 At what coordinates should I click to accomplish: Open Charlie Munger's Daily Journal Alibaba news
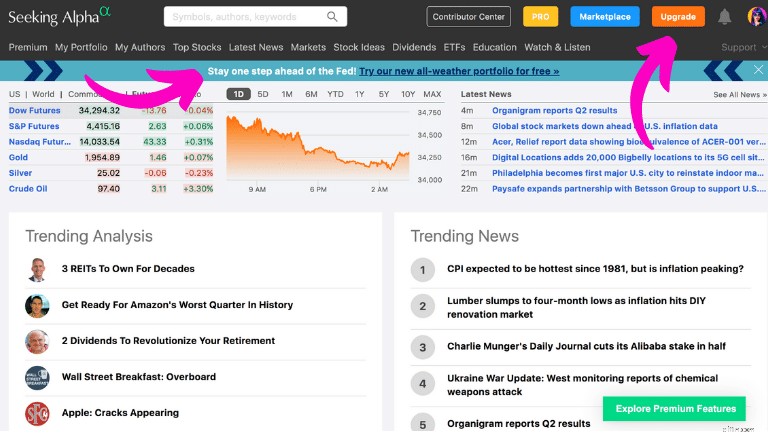586,346
